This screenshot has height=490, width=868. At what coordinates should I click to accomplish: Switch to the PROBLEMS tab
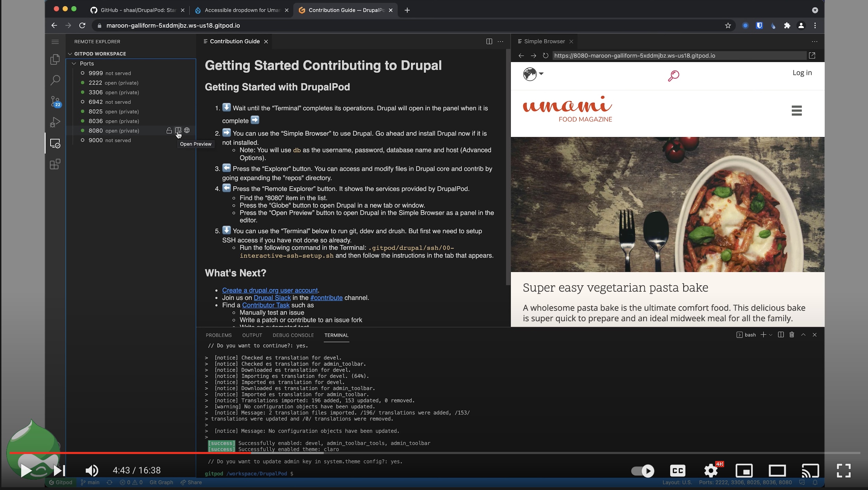click(x=218, y=335)
